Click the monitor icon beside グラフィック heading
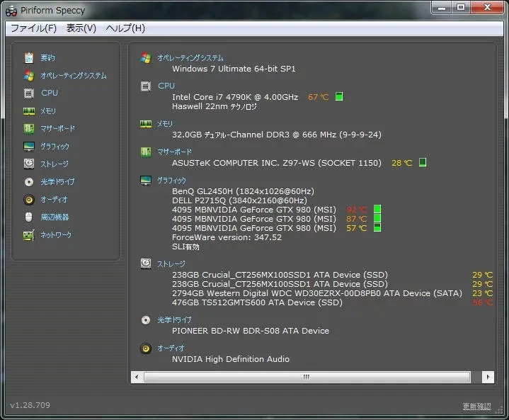509x420 pixels. click(146, 181)
